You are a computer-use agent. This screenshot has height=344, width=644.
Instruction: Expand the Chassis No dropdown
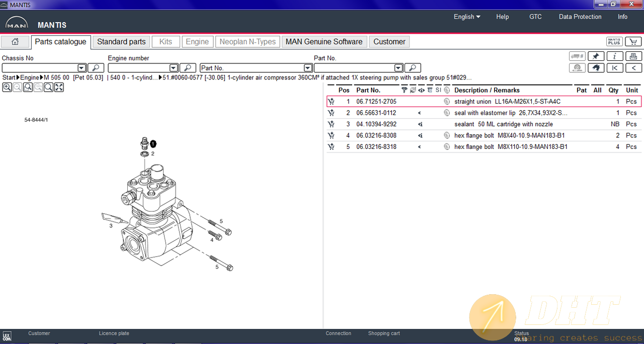[82, 68]
